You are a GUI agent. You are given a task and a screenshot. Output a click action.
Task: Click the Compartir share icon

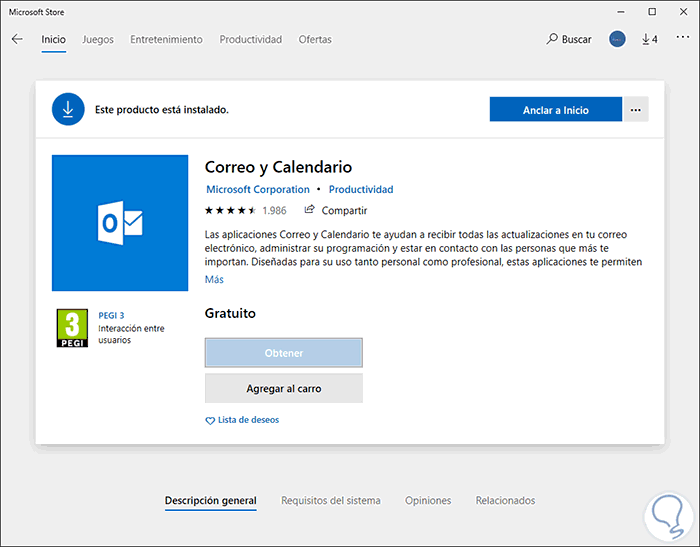pyautogui.click(x=310, y=210)
